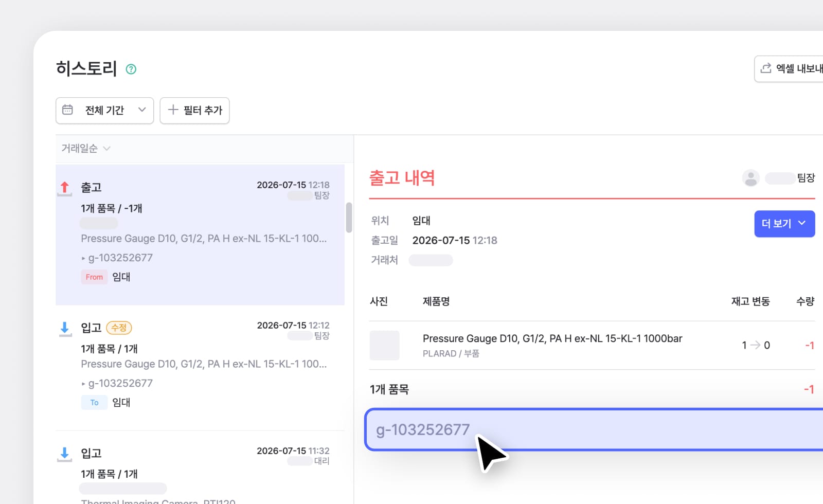823x504 pixels.
Task: Click the 수량 column header
Action: [x=805, y=301]
